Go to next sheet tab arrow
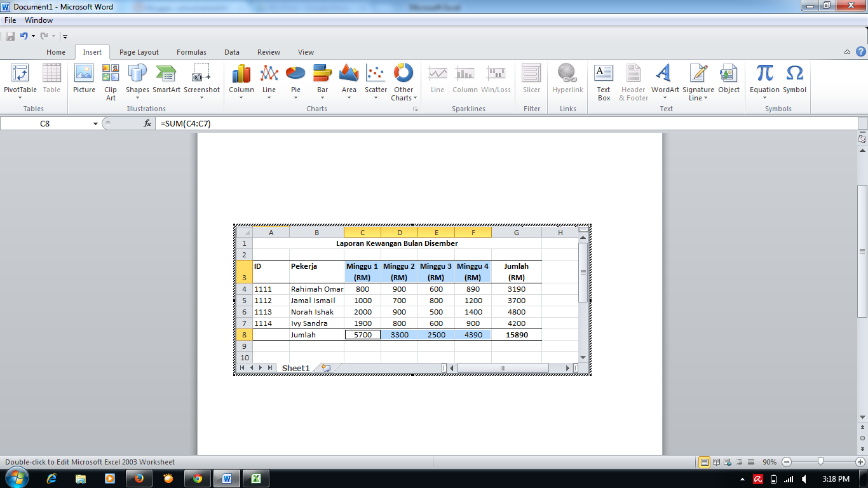This screenshot has width=868, height=488. (261, 368)
